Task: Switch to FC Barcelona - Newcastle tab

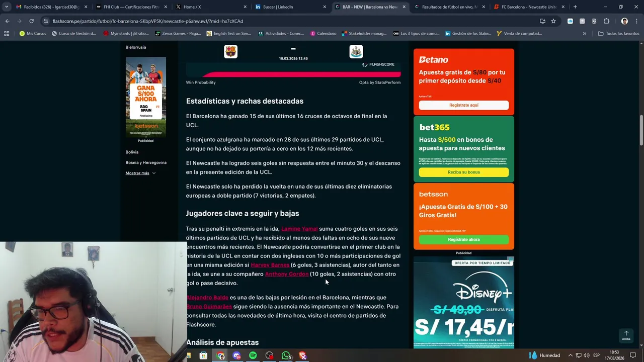Action: (x=529, y=7)
